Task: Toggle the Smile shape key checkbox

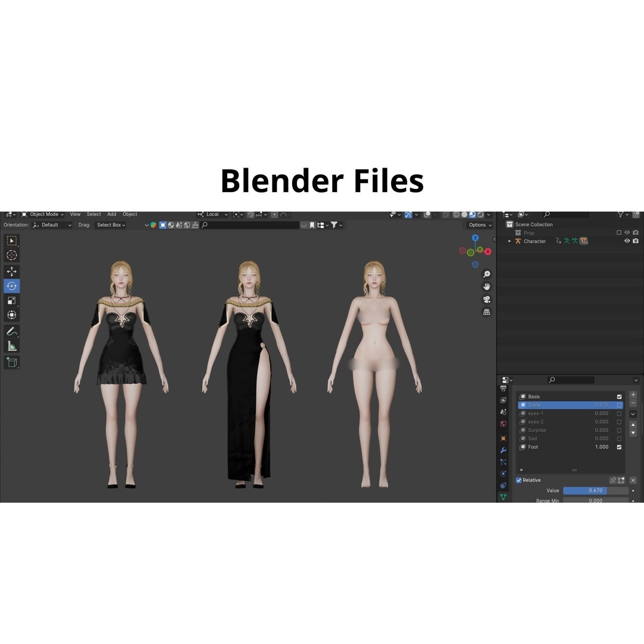Action: coord(620,405)
